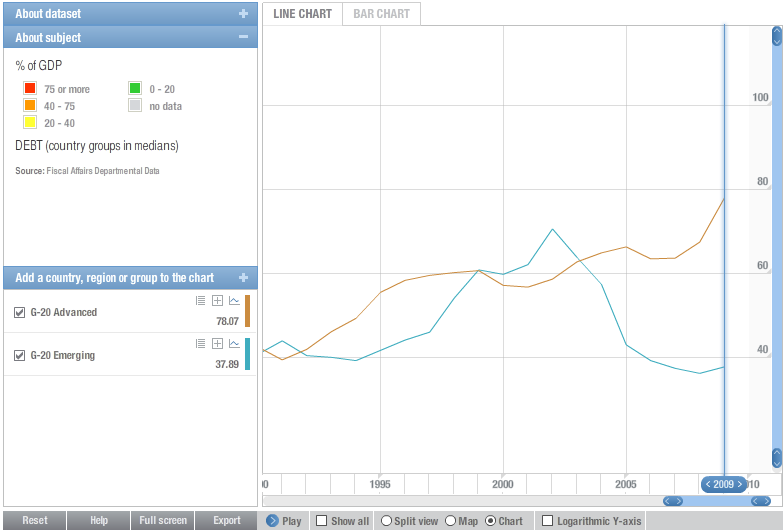Image resolution: width=784 pixels, height=532 pixels.
Task: Uncheck the G-20 Advanced checkbox
Action: click(x=20, y=312)
